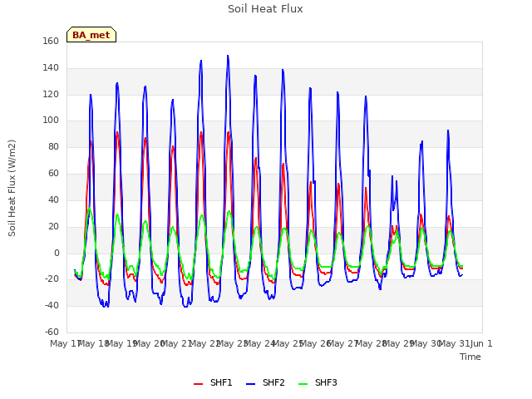Click the blue SHF2 peak near 150
532x399 pixels.
(228, 56)
